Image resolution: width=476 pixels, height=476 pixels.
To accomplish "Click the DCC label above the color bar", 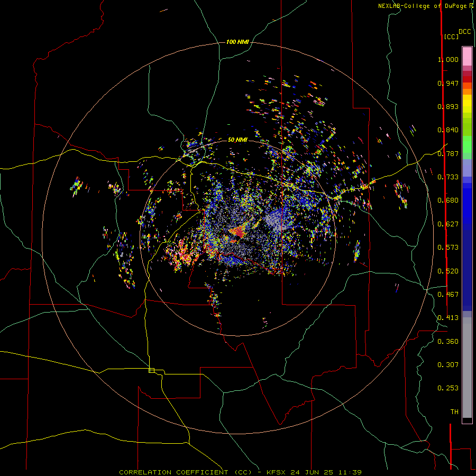I will coord(465,32).
